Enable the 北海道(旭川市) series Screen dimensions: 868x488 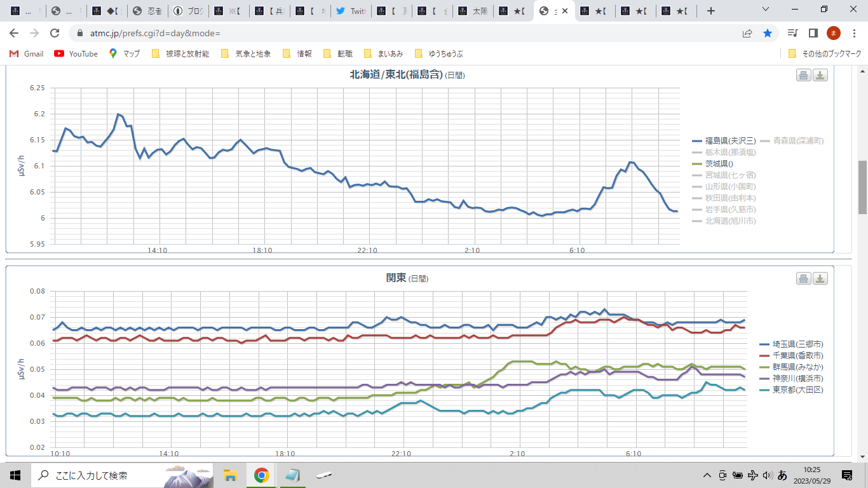(724, 221)
